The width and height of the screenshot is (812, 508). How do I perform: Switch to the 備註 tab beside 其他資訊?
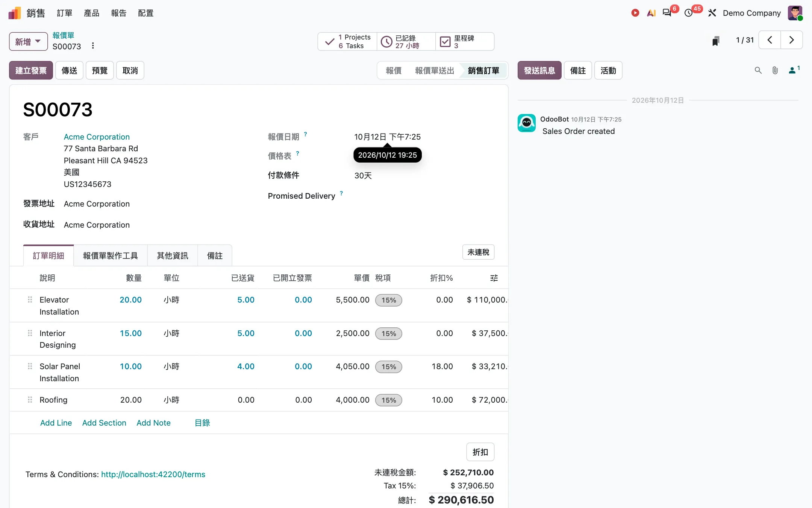click(215, 256)
